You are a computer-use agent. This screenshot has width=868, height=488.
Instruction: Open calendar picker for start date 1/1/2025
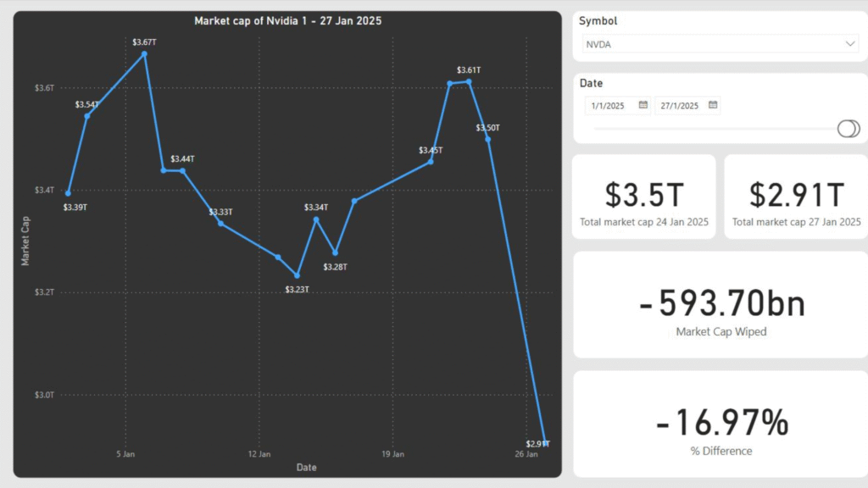click(643, 105)
